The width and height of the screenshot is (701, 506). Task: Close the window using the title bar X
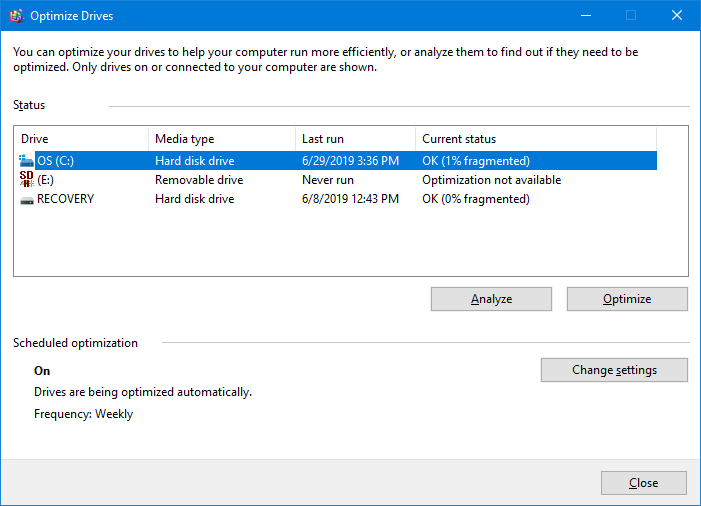(x=677, y=16)
